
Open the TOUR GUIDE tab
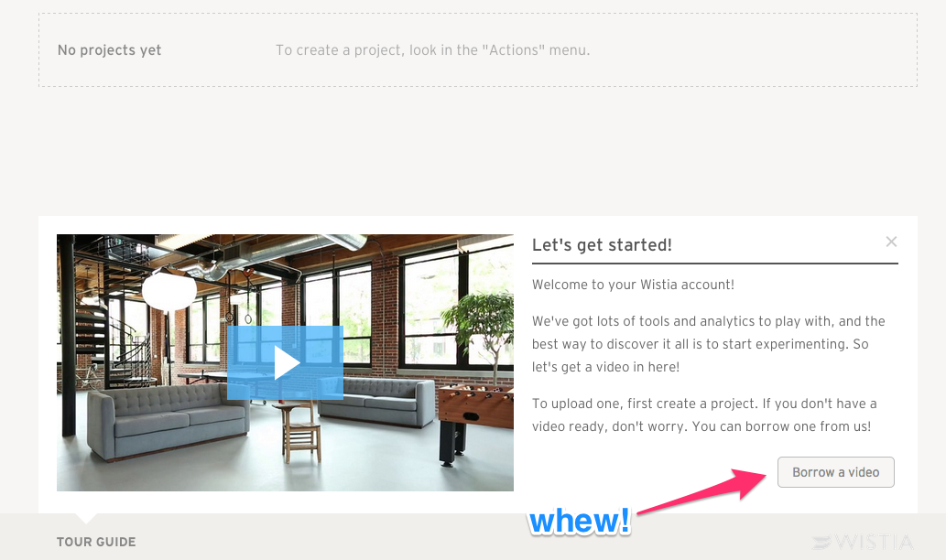click(x=96, y=542)
